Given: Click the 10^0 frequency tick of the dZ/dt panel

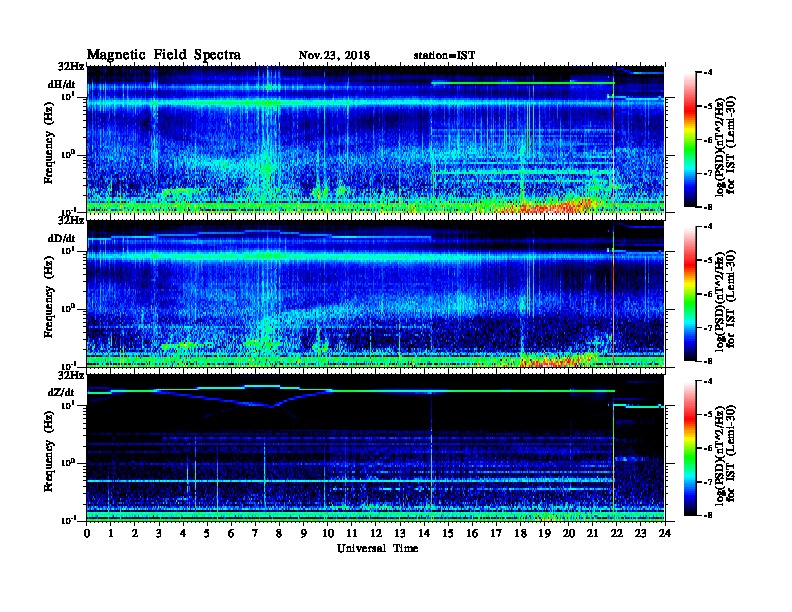Looking at the screenshot, I should [x=69, y=462].
